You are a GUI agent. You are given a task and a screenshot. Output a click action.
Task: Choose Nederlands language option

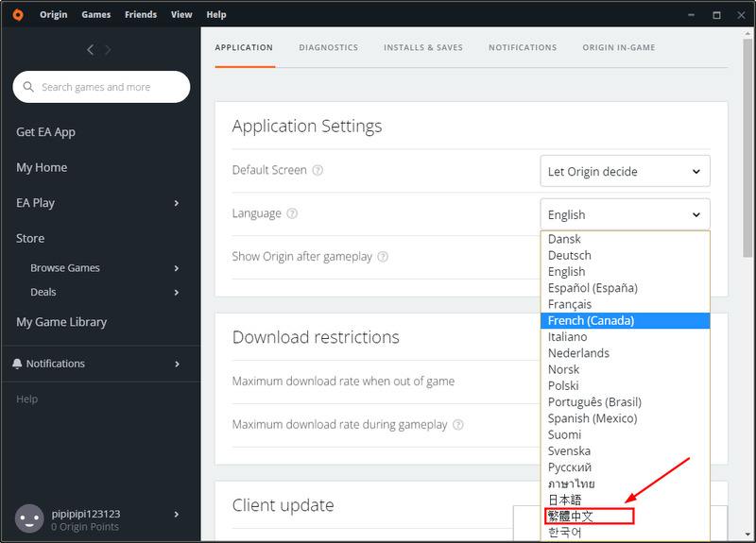point(625,353)
